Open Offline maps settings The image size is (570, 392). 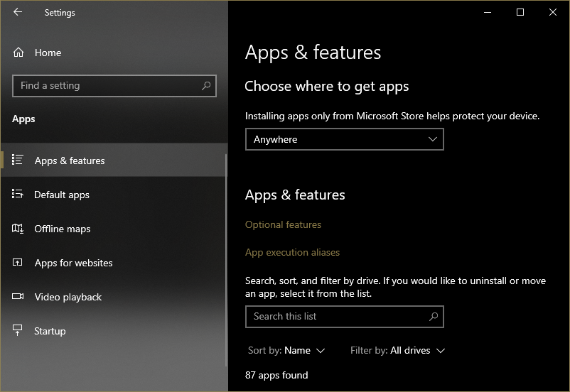click(114, 229)
